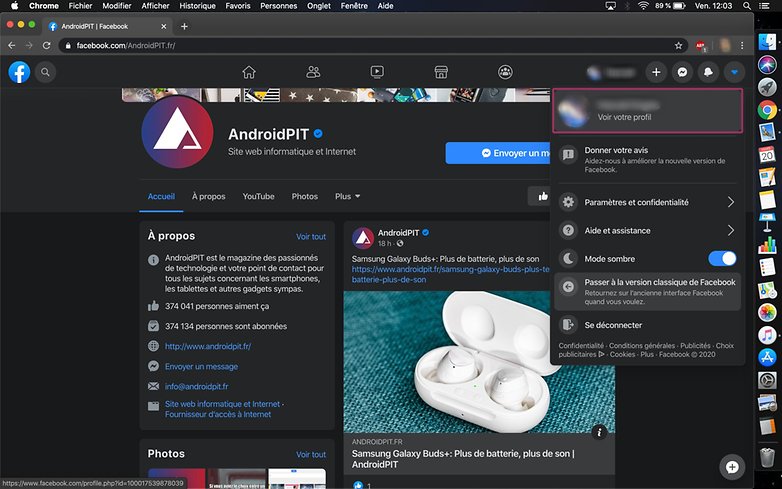
Task: Click the Conditions générales footer link
Action: point(642,345)
